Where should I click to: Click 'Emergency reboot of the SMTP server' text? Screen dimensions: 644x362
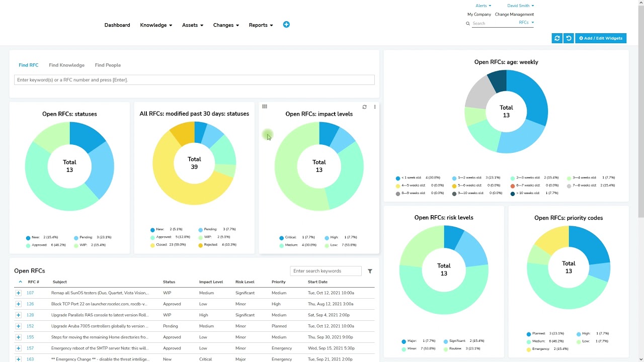pyautogui.click(x=99, y=348)
